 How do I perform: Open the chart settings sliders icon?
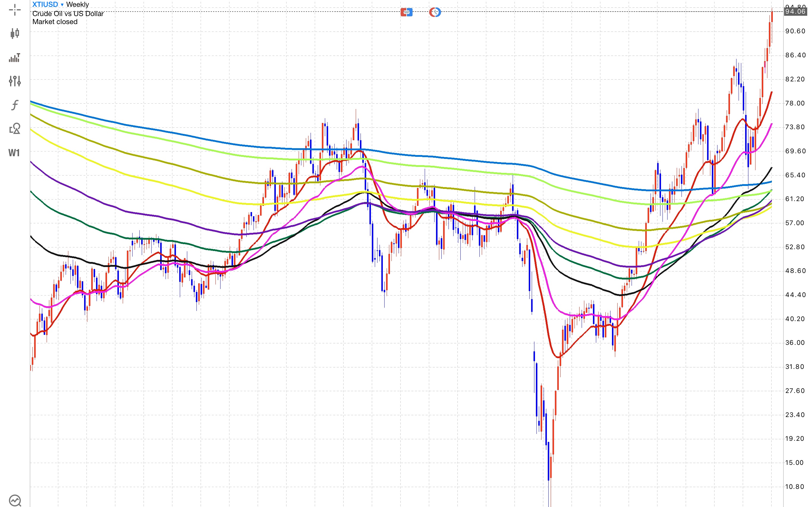click(15, 81)
